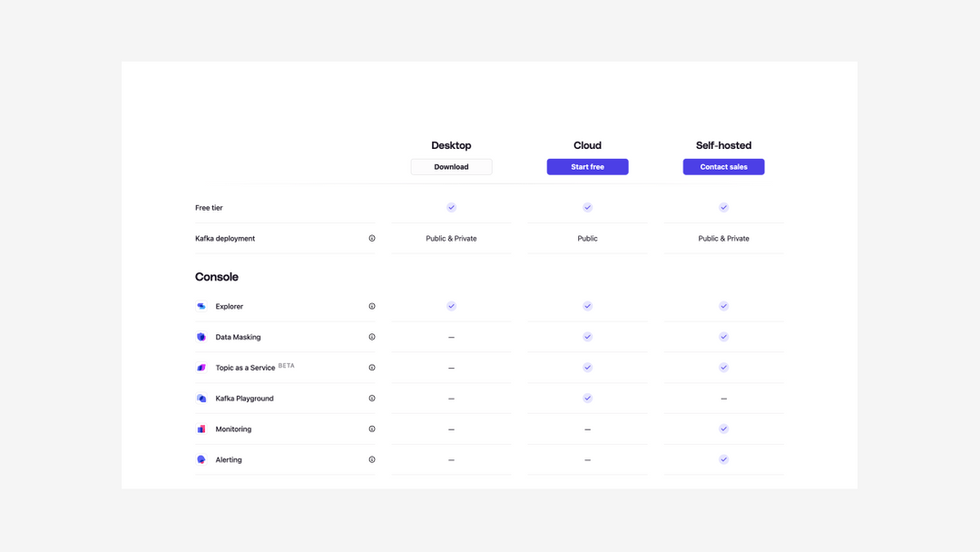Click the info icon beside Data Masking
Image resolution: width=980 pixels, height=552 pixels.
click(372, 337)
